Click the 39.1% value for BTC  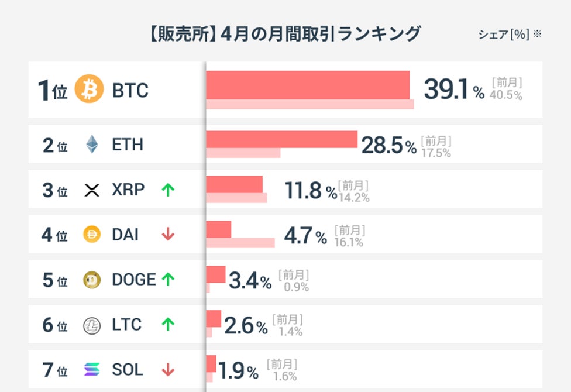click(454, 90)
